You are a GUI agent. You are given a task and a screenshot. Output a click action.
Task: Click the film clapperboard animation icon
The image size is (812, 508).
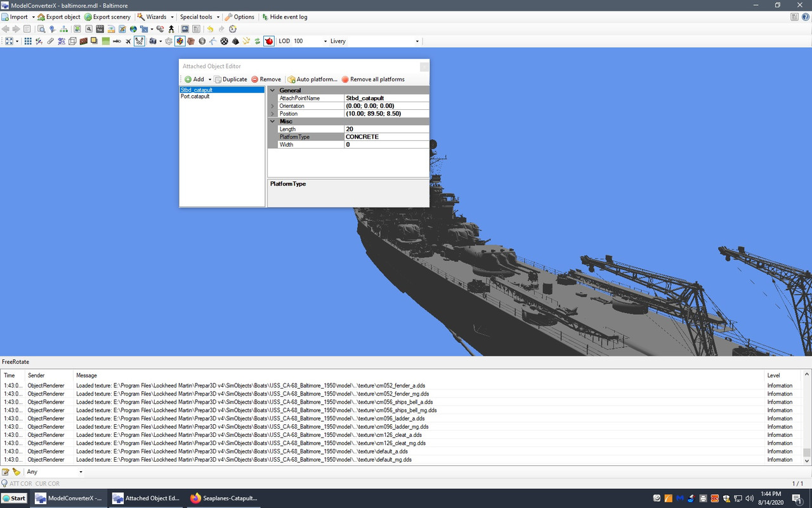(100, 29)
